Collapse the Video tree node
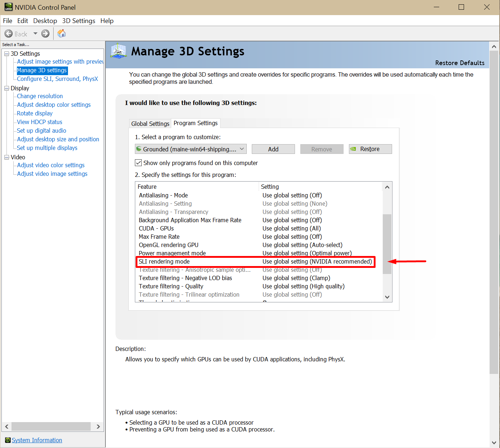Viewport: 500px width, 448px height. point(6,157)
